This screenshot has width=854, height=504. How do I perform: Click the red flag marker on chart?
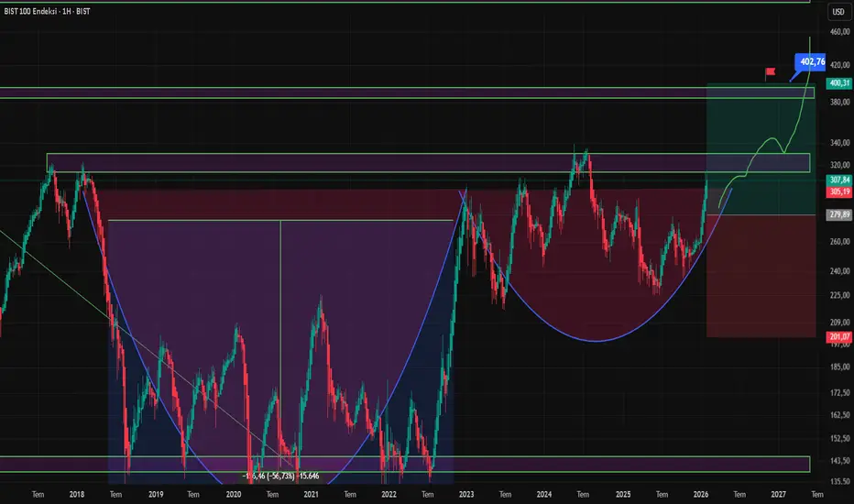click(770, 71)
